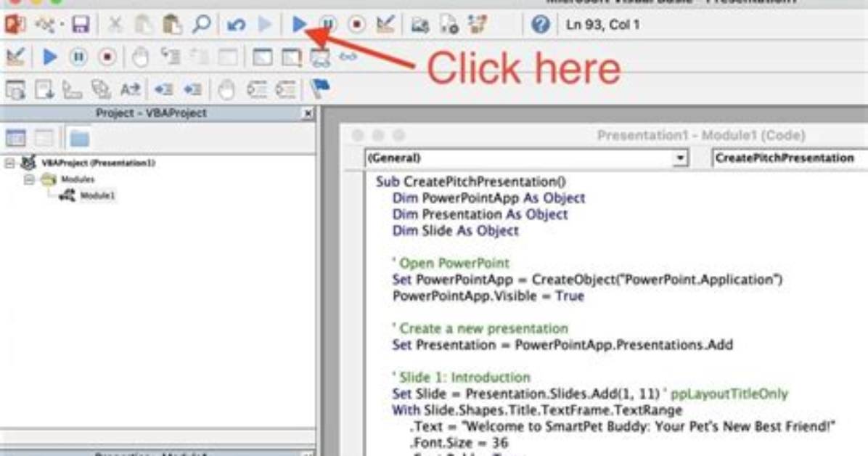Toggle Breakpoint hand in the Edit toolbar
Image resolution: width=868 pixels, height=456 pixels.
point(226,89)
